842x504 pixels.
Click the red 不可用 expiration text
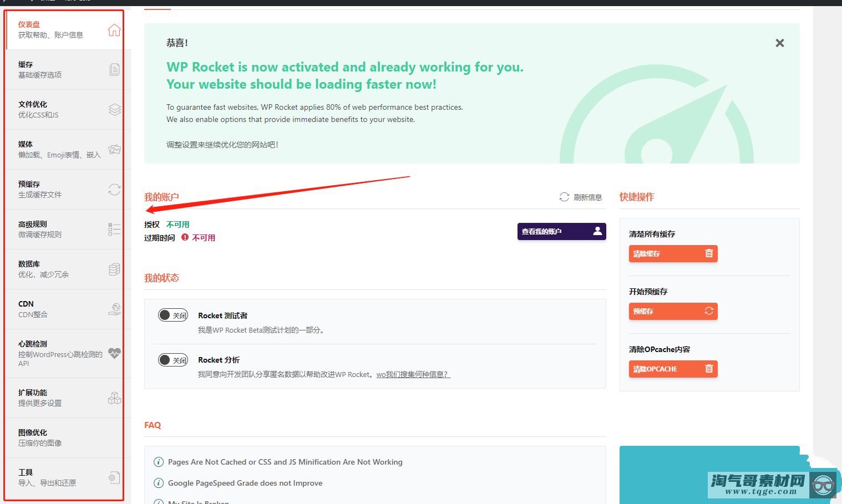pyautogui.click(x=204, y=238)
